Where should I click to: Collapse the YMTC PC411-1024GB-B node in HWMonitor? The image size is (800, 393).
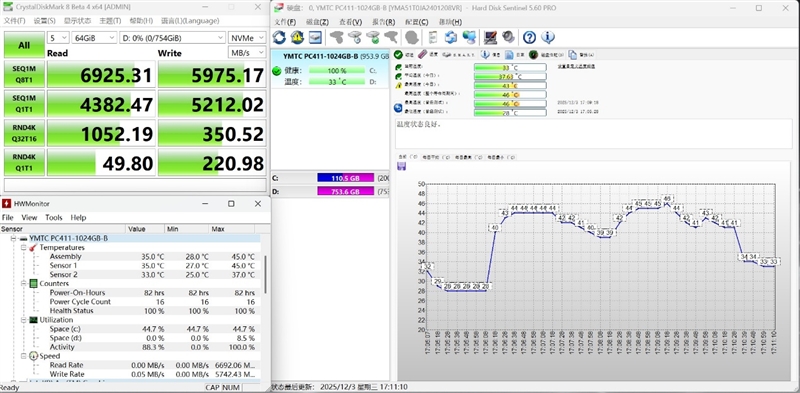coord(13,238)
